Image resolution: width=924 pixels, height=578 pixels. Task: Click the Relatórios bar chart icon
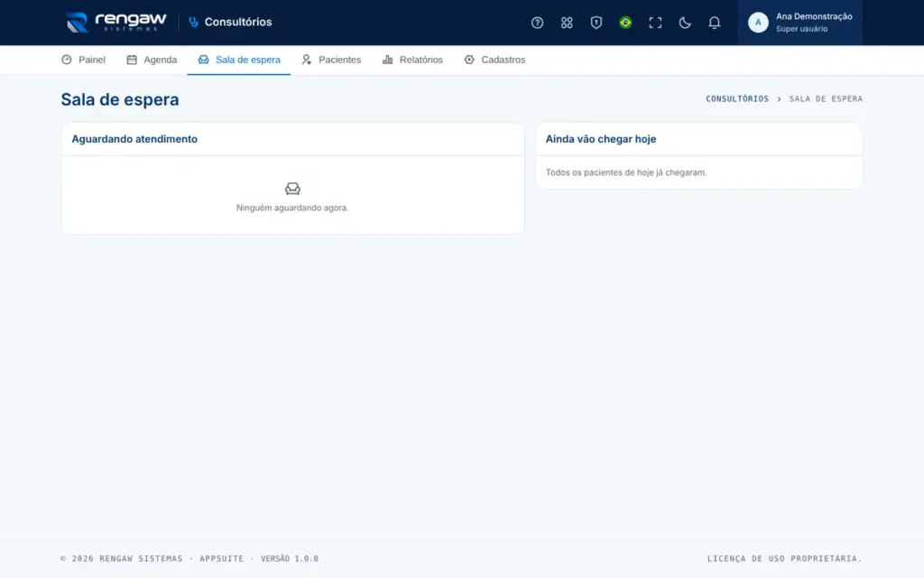click(x=387, y=60)
